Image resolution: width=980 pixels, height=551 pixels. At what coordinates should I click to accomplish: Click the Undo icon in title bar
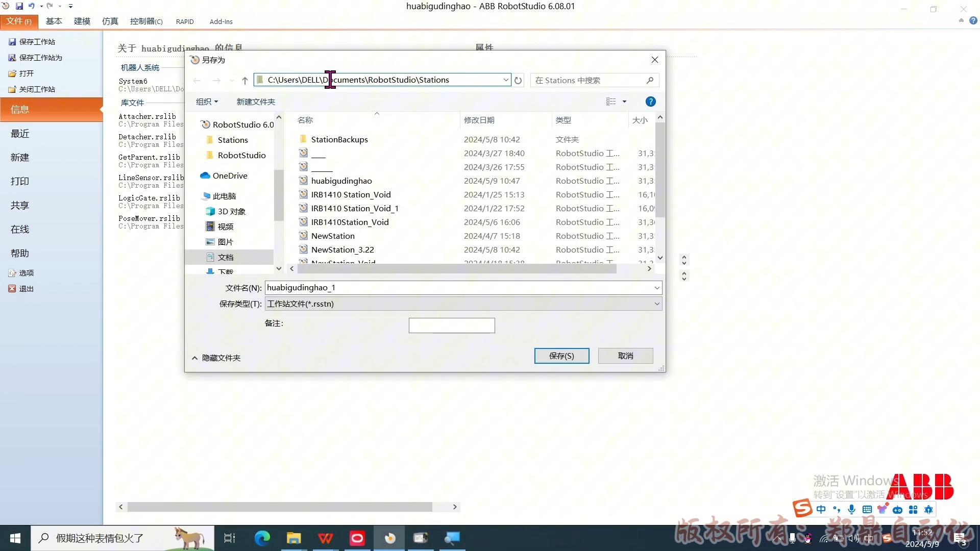pos(32,6)
